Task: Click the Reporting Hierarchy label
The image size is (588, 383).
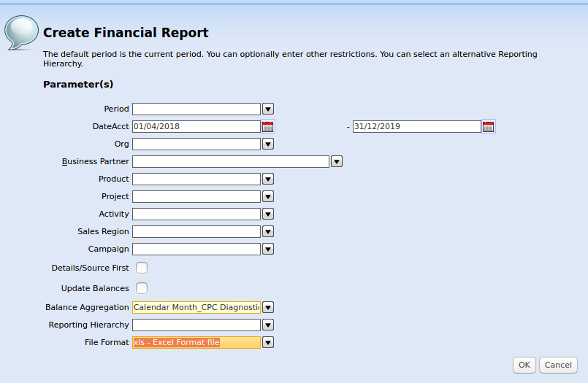Action: [x=88, y=325]
